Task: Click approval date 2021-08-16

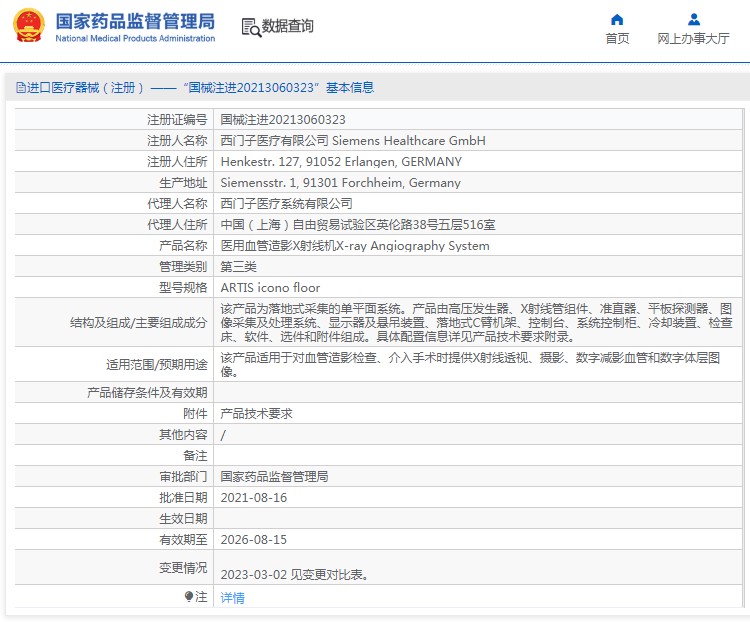Action: [x=254, y=498]
